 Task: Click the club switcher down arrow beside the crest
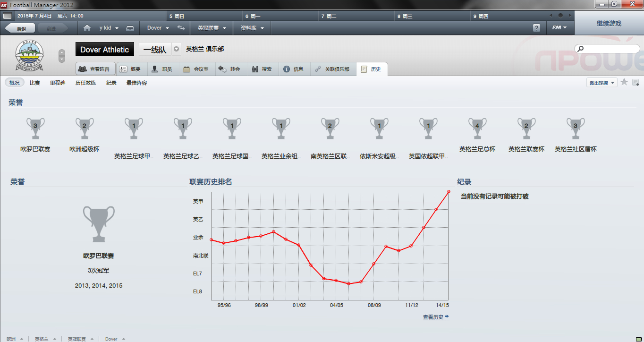[62, 59]
